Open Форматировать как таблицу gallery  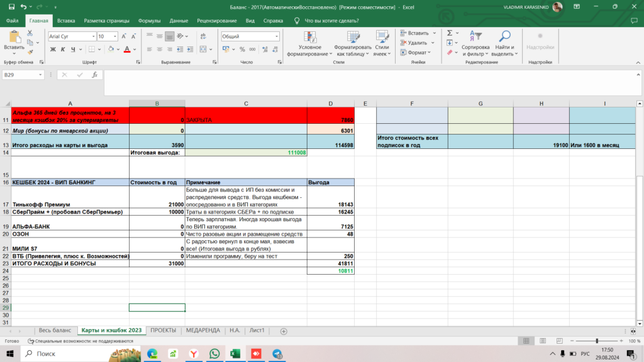pyautogui.click(x=352, y=43)
